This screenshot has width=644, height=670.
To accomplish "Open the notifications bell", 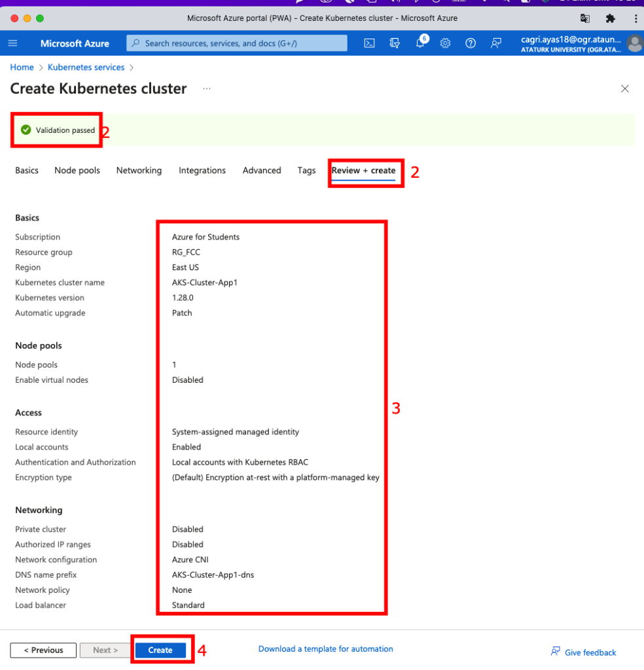I will [x=420, y=43].
